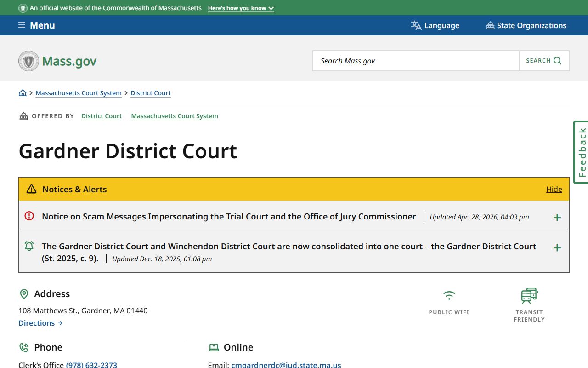Click the red exclamation icon on scam notice
Image resolution: width=588 pixels, height=368 pixels.
coord(29,215)
